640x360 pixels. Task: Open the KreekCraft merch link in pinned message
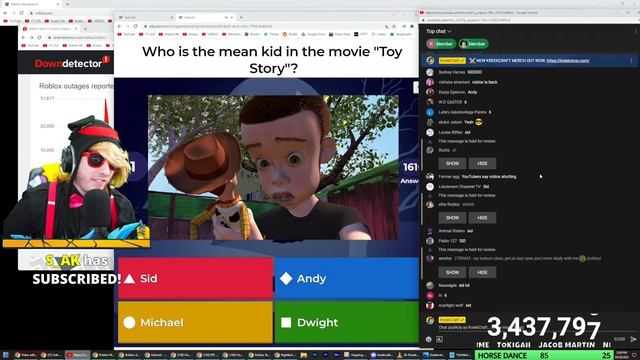[568, 60]
